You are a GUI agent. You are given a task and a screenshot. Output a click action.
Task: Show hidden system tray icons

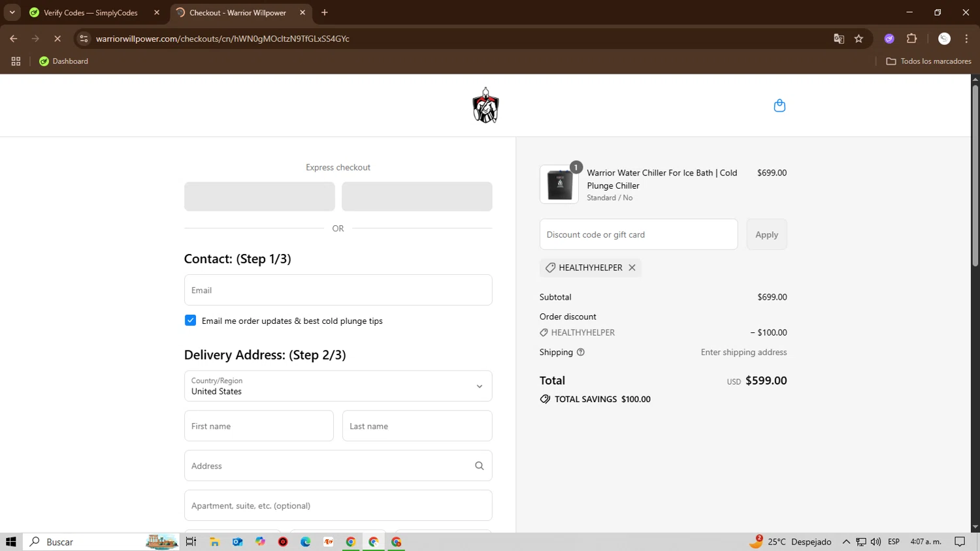click(846, 542)
